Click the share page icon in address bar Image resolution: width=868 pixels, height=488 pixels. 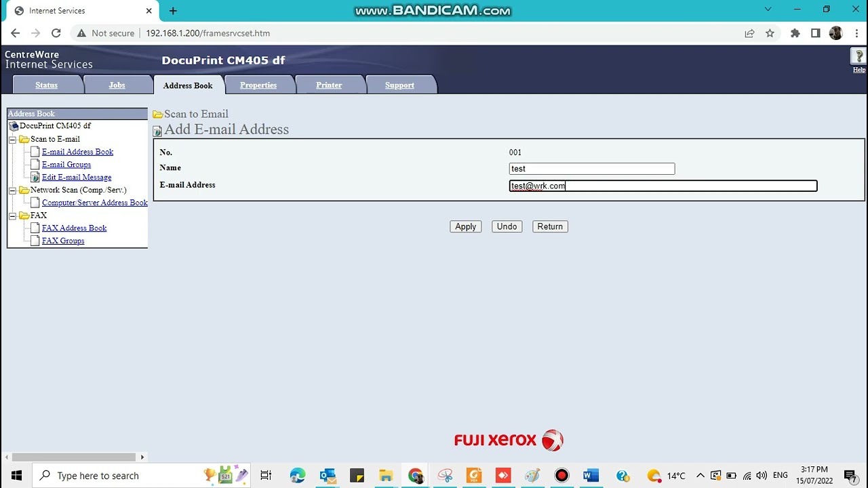click(x=749, y=33)
